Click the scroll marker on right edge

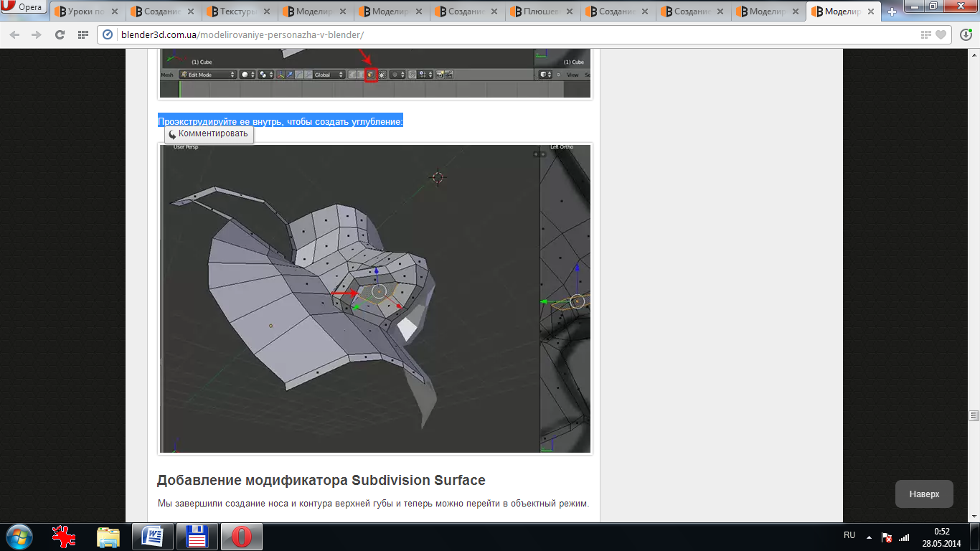pos(974,415)
